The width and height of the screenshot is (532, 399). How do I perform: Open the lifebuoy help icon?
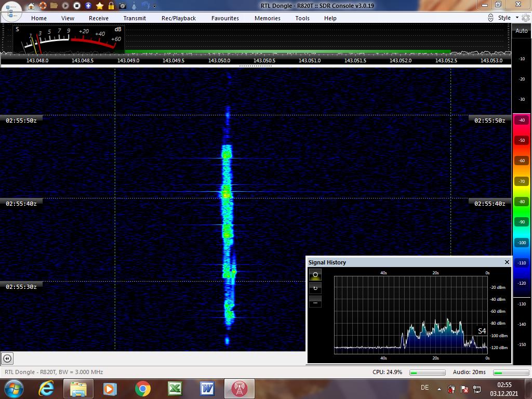point(43,5)
